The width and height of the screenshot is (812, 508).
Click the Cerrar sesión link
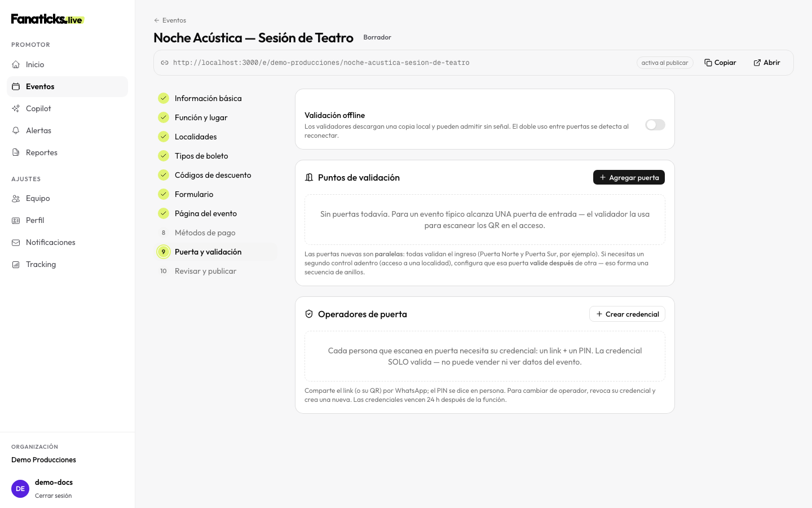click(x=53, y=496)
